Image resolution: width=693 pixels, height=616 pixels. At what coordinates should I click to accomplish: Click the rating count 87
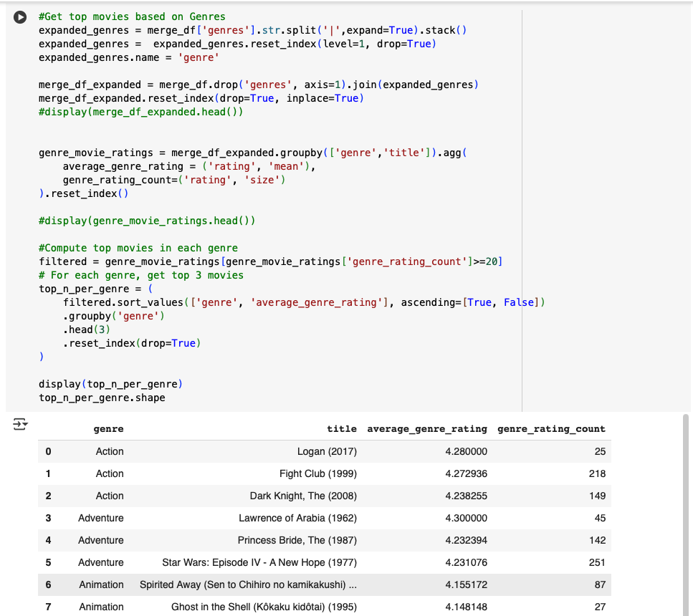click(x=600, y=584)
